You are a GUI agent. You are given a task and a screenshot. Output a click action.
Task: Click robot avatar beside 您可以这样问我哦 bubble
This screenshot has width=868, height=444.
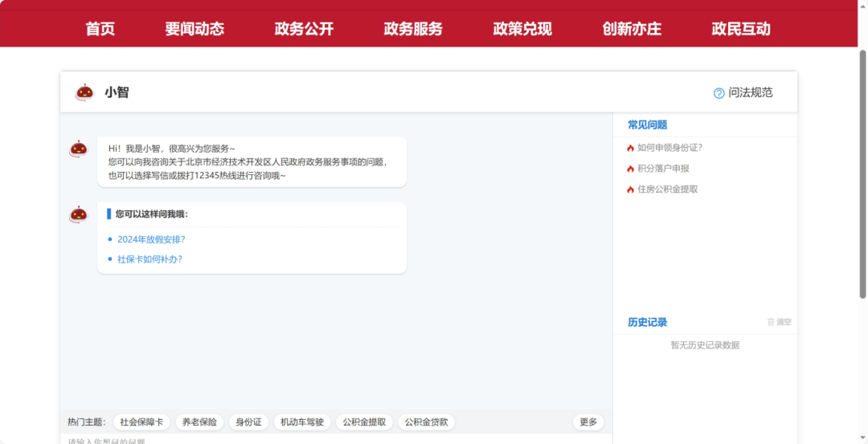(79, 214)
